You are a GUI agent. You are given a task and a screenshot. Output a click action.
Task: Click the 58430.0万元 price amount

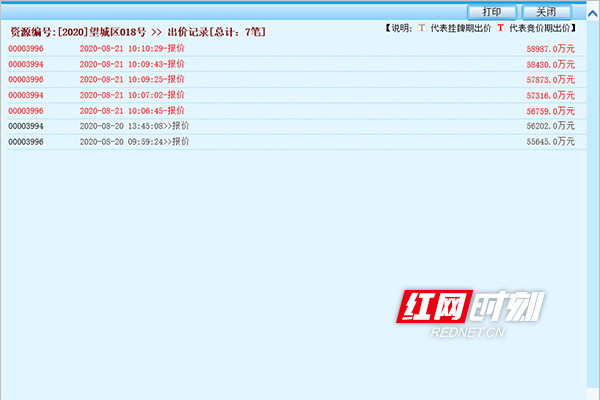pyautogui.click(x=551, y=65)
